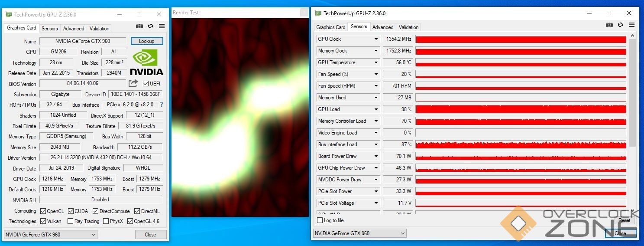Click the GPU Temperature value 56.0 °C
The width and height of the screenshot is (644, 246).
pos(398,62)
